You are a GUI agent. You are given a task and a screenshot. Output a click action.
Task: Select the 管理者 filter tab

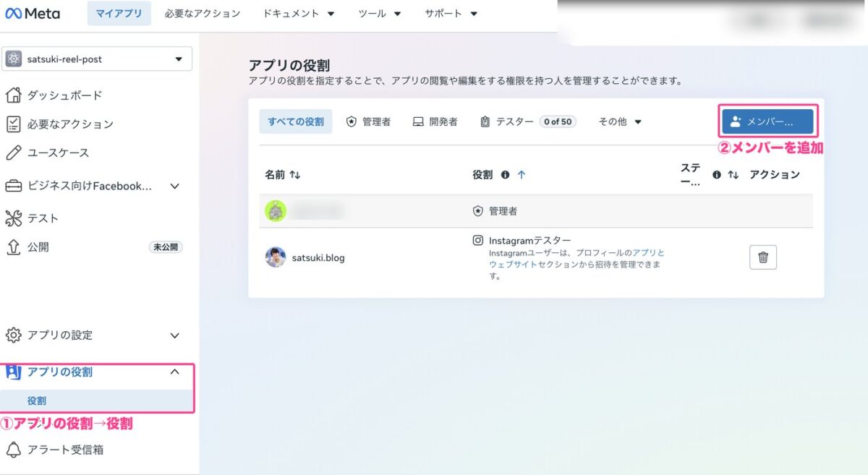(368, 121)
